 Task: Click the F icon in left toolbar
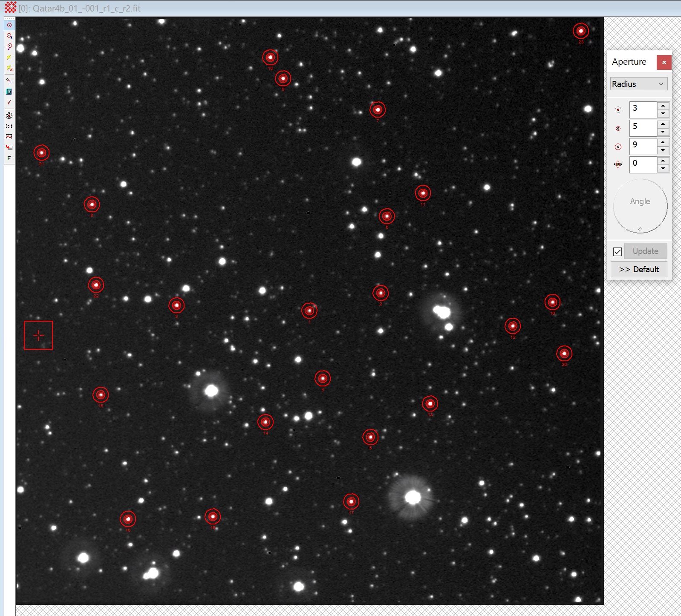pyautogui.click(x=9, y=158)
